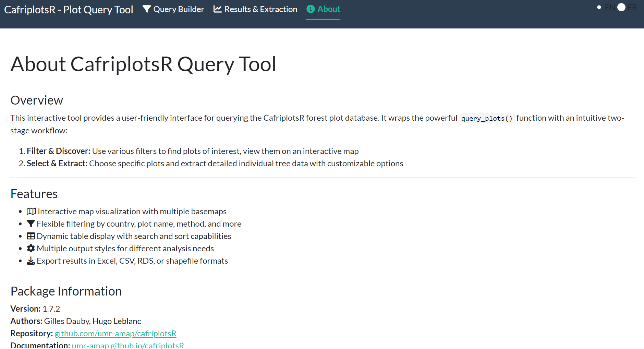
Task: Click the gear icon beside Multiple output styles
Action: coord(31,249)
